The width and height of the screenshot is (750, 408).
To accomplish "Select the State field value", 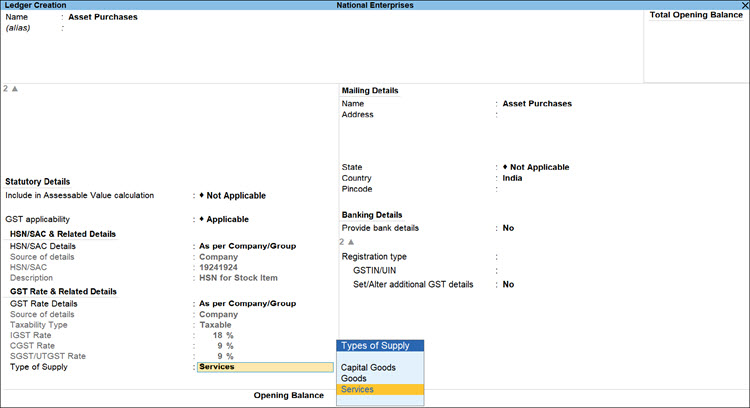I will pos(539,167).
